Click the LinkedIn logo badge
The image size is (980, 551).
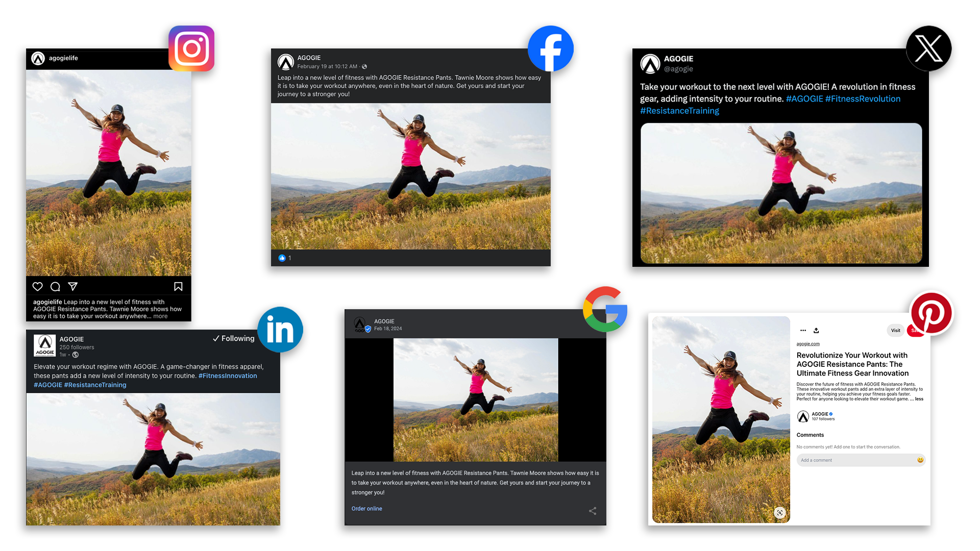[x=280, y=330]
